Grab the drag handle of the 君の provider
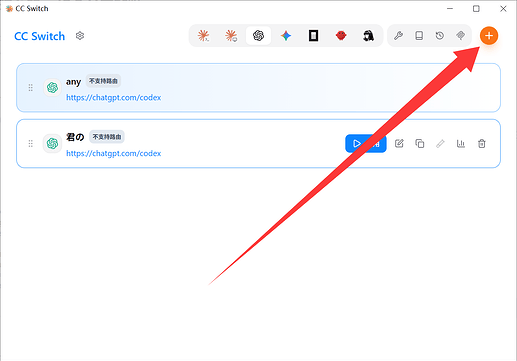 31,143
